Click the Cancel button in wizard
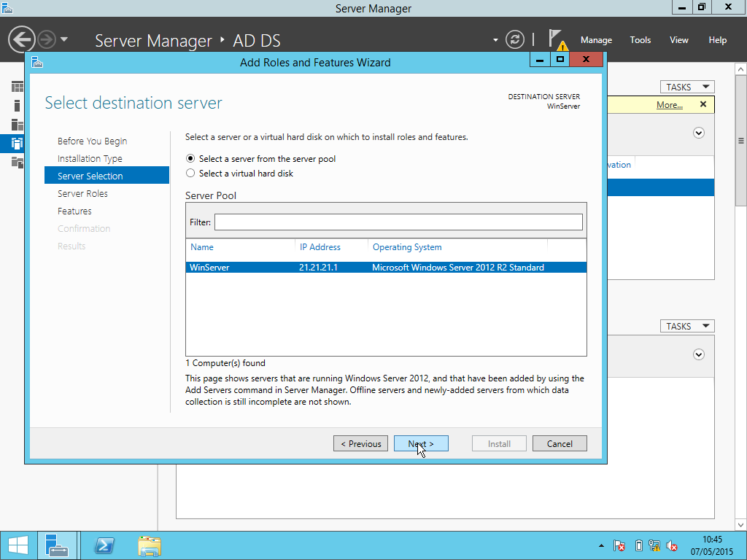Viewport: 747px width, 560px height. click(x=560, y=444)
